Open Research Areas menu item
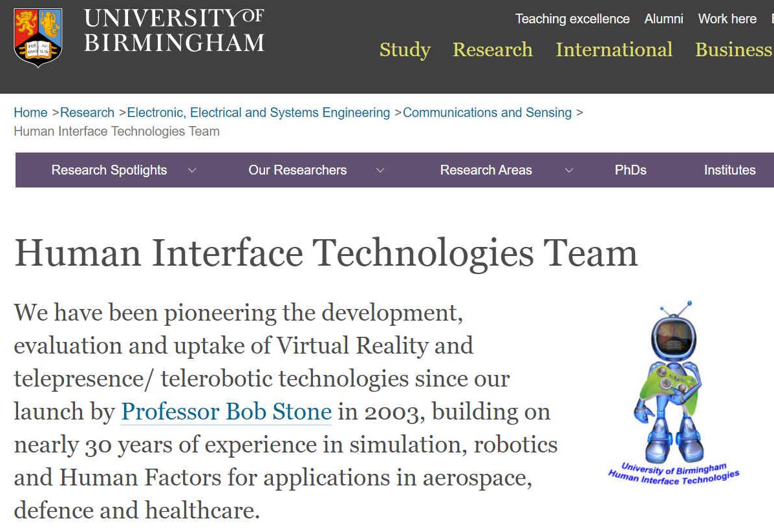Image resolution: width=774 pixels, height=532 pixels. coord(486,170)
